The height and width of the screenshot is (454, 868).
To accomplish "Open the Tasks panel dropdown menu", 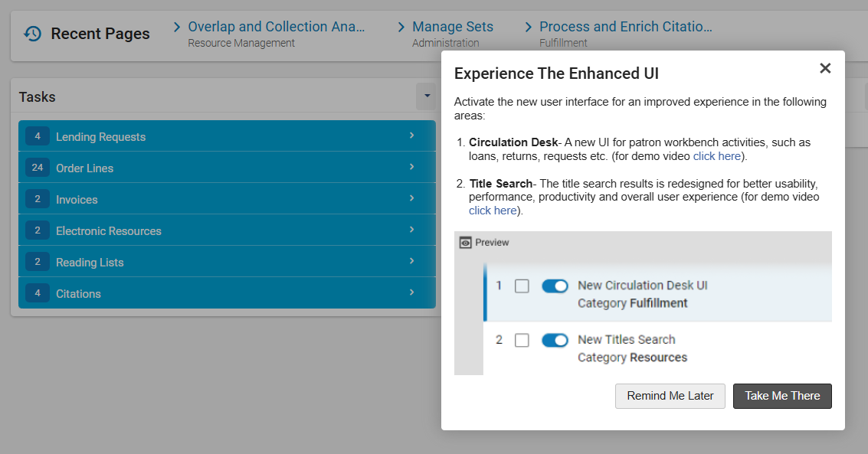I will [x=427, y=96].
